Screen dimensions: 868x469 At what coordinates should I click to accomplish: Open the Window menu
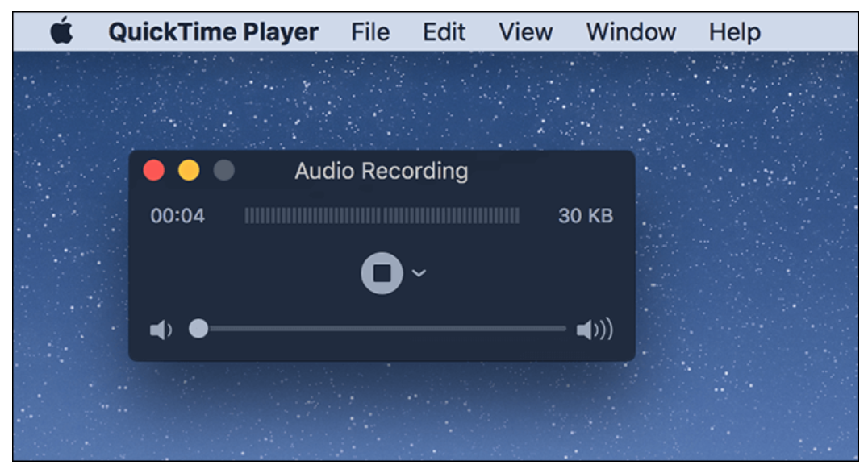631,32
